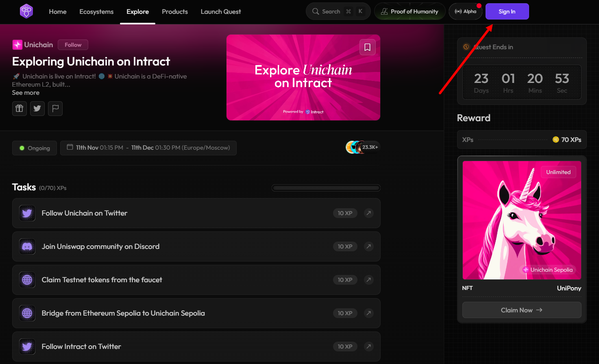This screenshot has height=364, width=599.
Task: Click the Tasks XP progress bar
Action: (326, 188)
